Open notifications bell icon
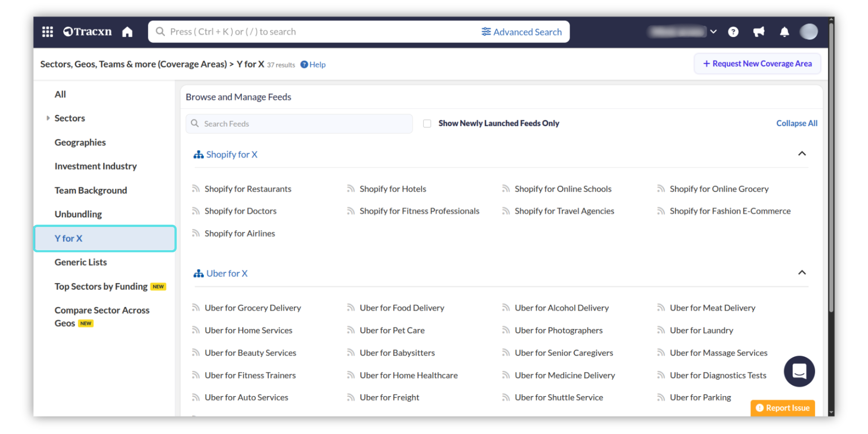This screenshot has width=868, height=434. 784,32
